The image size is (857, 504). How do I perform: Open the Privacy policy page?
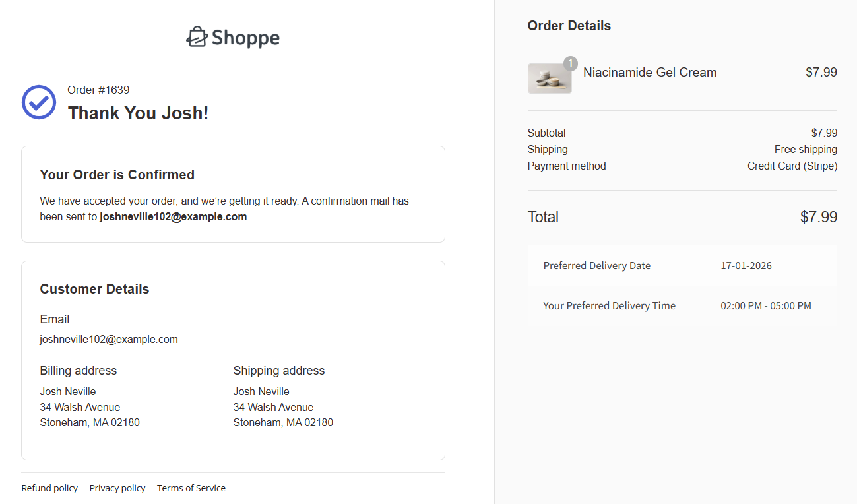pos(117,488)
